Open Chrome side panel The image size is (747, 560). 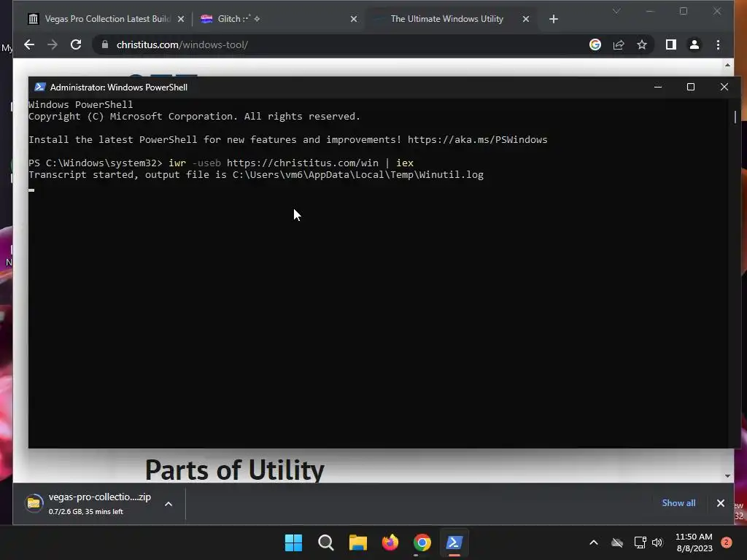coord(671,44)
